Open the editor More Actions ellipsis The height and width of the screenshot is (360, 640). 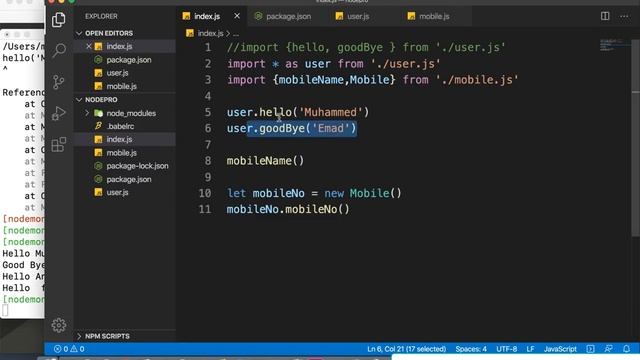(x=624, y=16)
